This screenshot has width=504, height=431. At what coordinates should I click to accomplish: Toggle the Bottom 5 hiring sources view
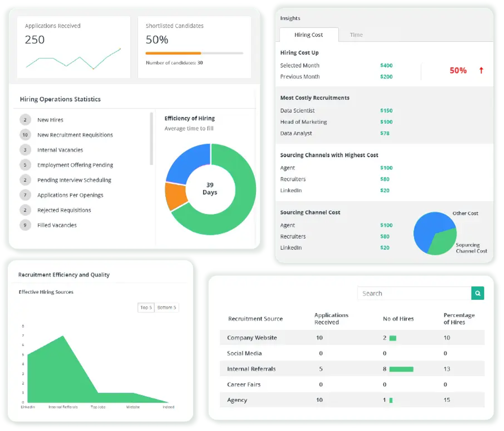coord(167,307)
